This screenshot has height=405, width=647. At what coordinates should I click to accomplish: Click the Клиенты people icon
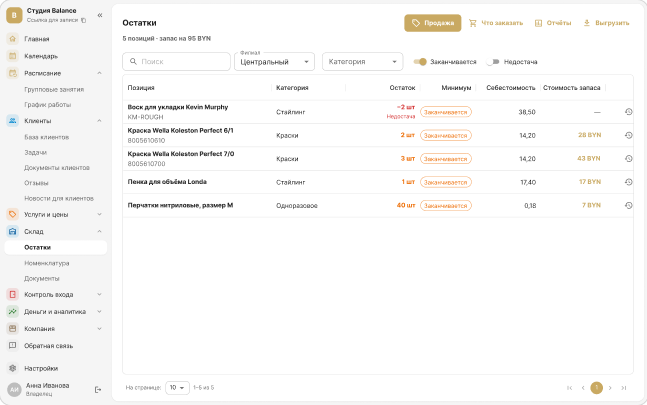tap(13, 121)
